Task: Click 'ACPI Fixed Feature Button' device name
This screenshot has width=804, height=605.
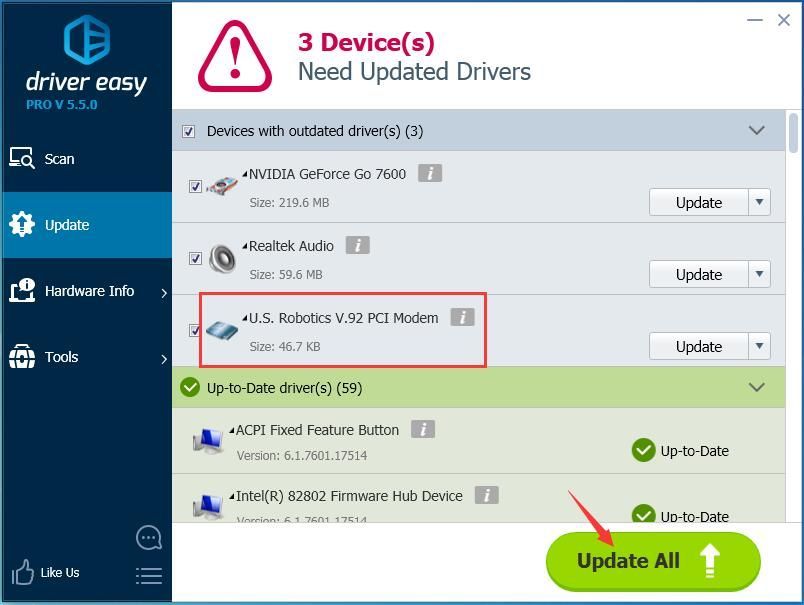Action: [x=317, y=430]
